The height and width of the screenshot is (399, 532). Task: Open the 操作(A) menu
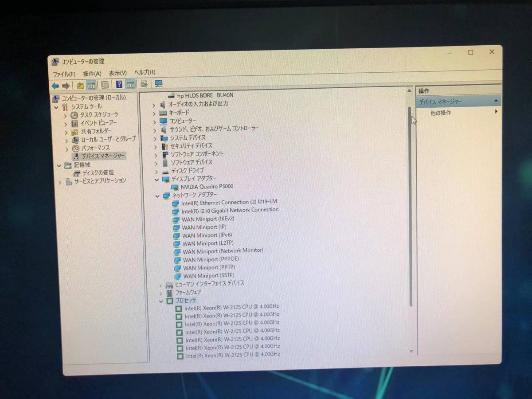click(x=92, y=73)
